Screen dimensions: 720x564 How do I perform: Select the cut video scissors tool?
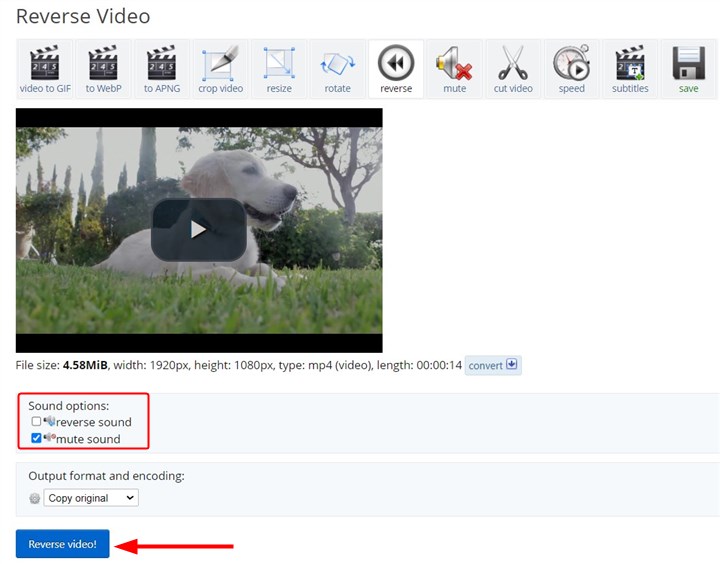click(513, 69)
